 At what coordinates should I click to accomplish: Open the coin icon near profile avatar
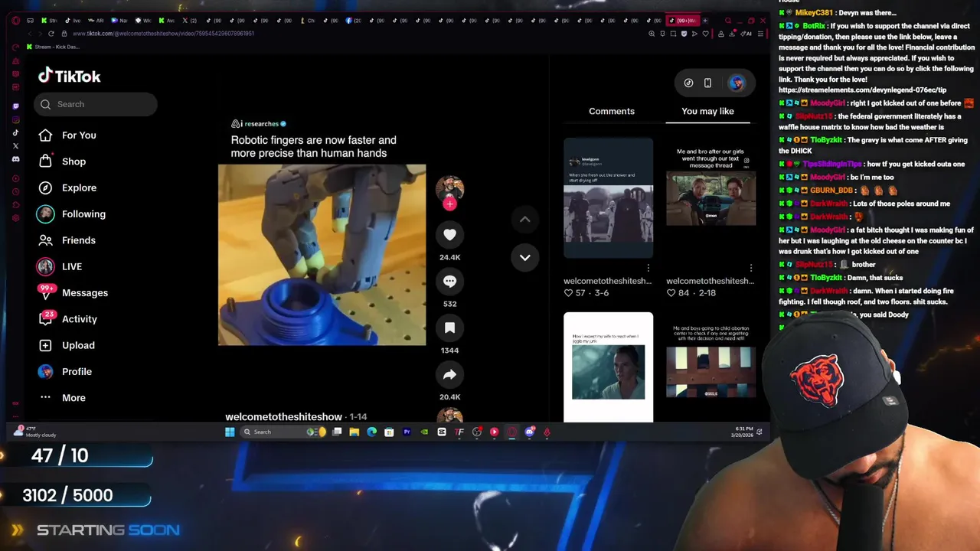pos(688,83)
